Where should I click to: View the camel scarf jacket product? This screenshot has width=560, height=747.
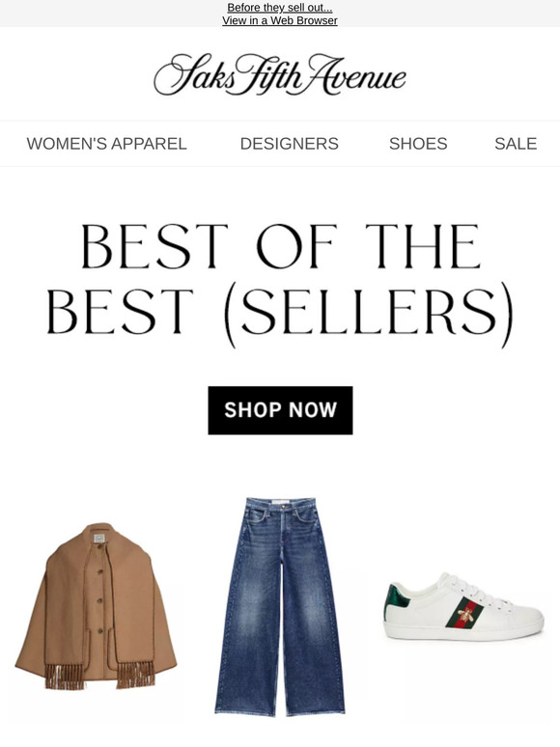pyautogui.click(x=97, y=605)
